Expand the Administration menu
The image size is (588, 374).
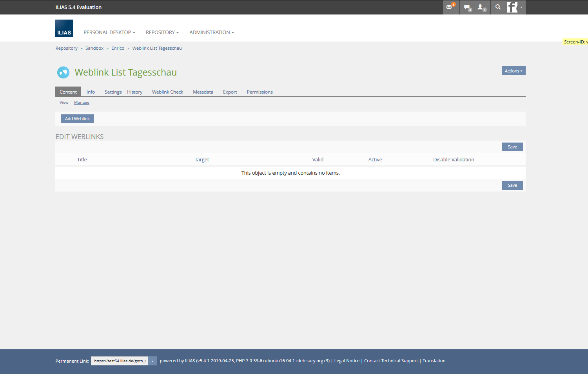click(x=212, y=33)
